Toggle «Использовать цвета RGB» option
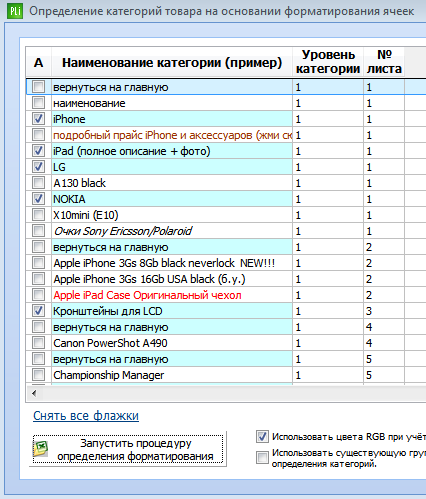 click(262, 436)
